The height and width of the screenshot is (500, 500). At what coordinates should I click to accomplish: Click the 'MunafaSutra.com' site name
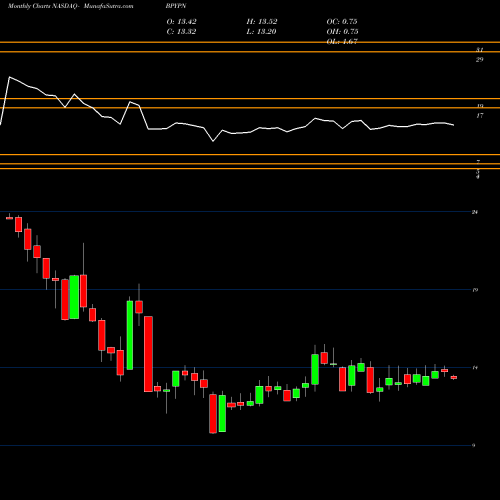tap(109, 6)
